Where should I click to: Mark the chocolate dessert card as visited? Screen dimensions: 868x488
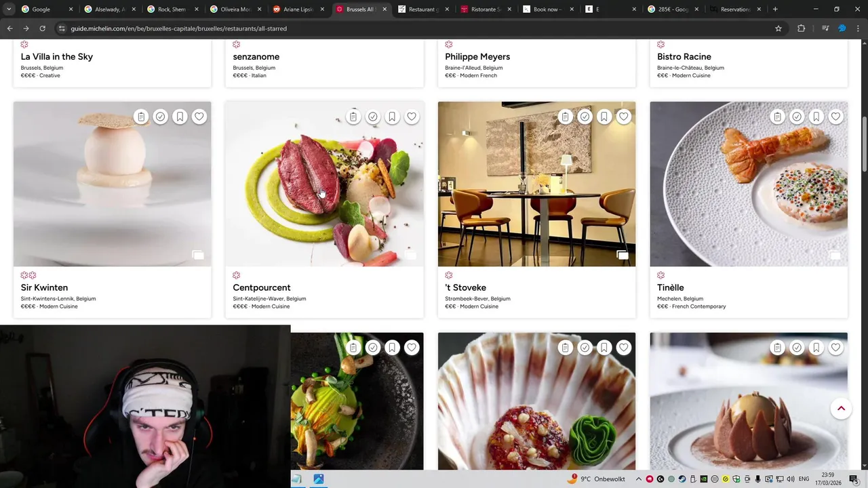(x=797, y=348)
